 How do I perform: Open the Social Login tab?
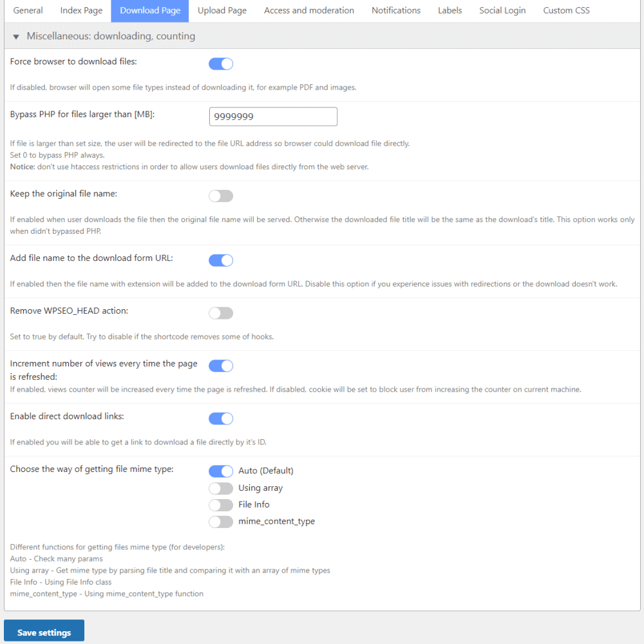[x=502, y=11]
